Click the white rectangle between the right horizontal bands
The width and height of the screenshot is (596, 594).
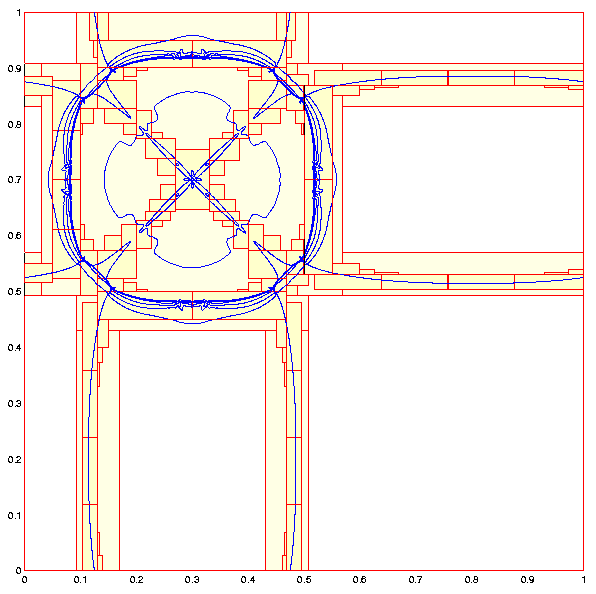click(x=463, y=179)
